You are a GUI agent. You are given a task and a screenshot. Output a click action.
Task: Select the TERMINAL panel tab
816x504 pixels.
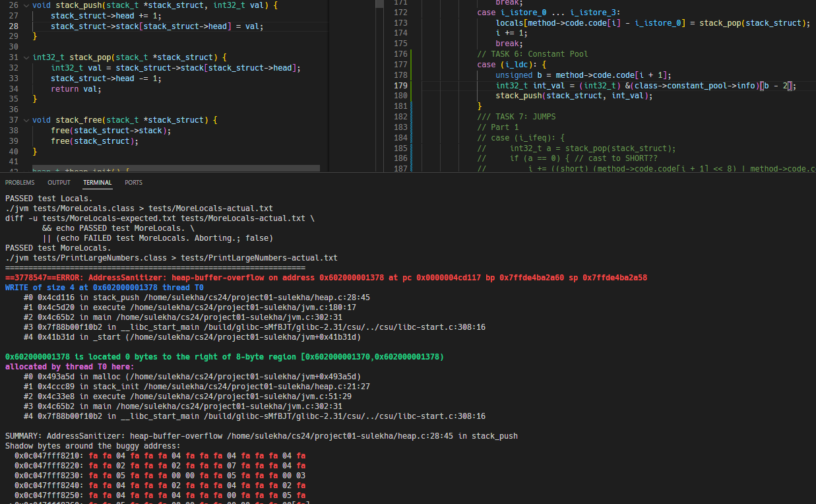(x=97, y=183)
